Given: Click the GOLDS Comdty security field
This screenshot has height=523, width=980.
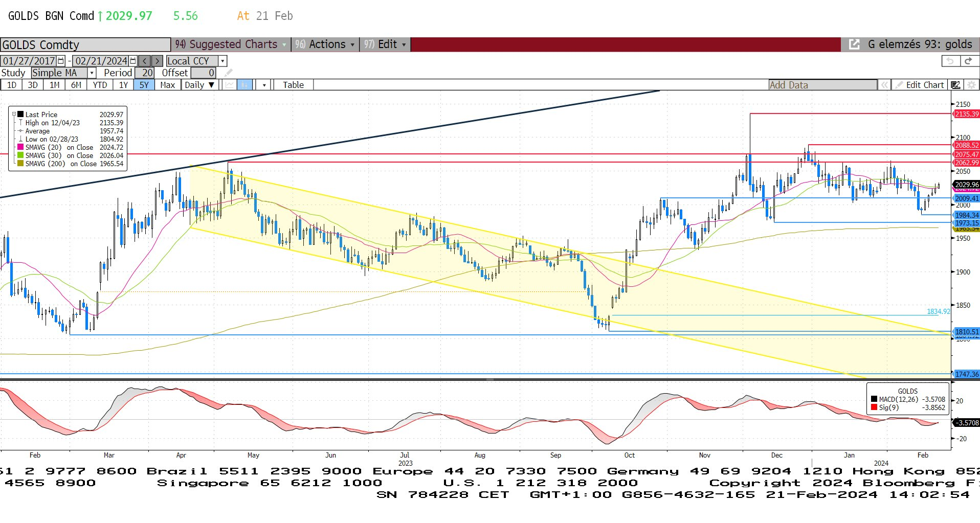Looking at the screenshot, I should click(85, 45).
